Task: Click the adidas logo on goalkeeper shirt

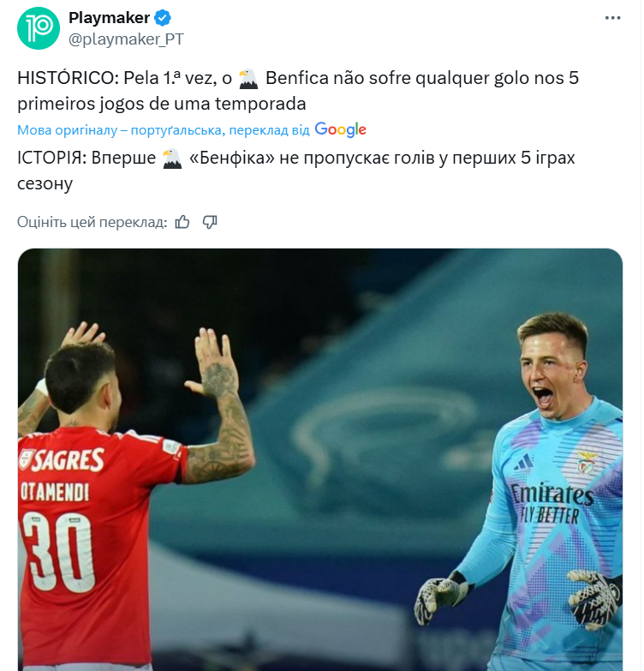Action: point(524,462)
